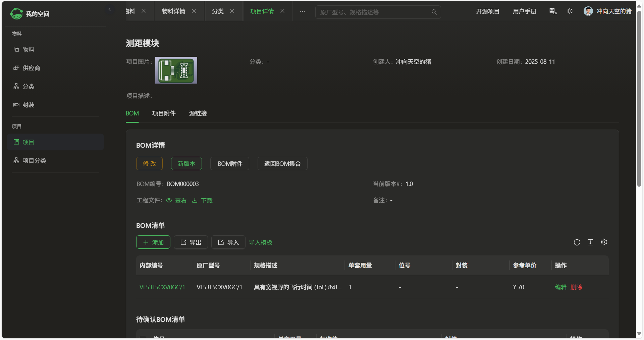Switch to the 项目附件 tab
Viewport: 644px width, 340px height.
(x=164, y=113)
